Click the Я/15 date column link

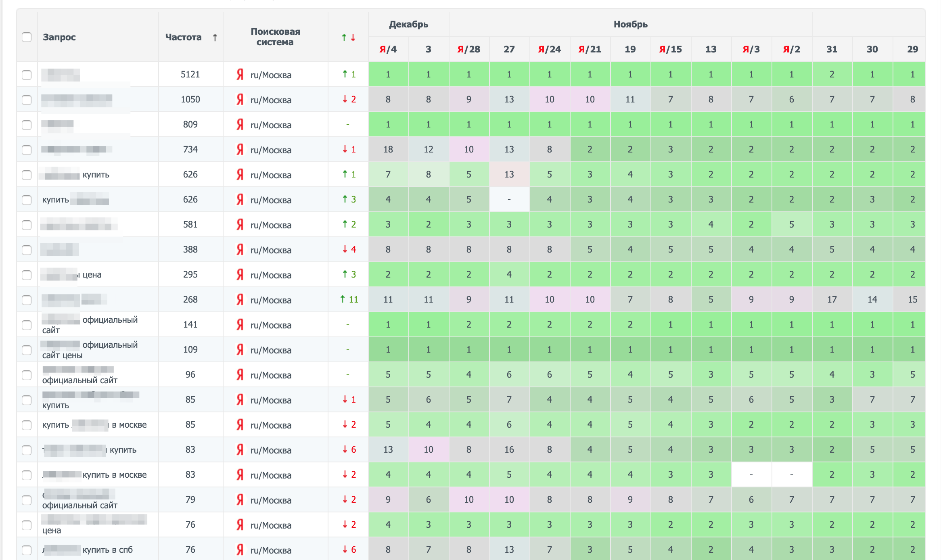(x=670, y=49)
